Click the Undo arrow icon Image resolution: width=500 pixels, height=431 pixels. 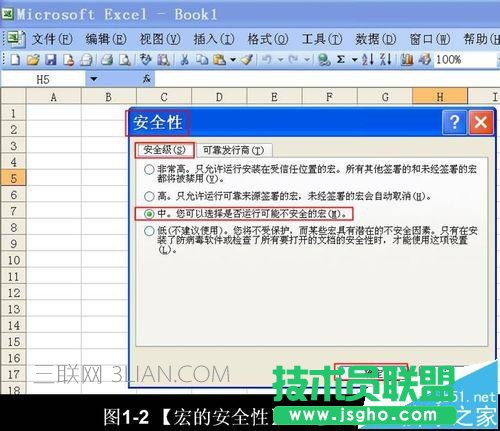(266, 60)
